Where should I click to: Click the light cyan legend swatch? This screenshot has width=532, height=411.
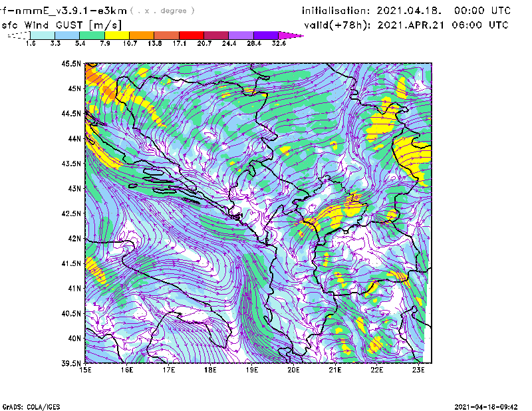click(43, 35)
